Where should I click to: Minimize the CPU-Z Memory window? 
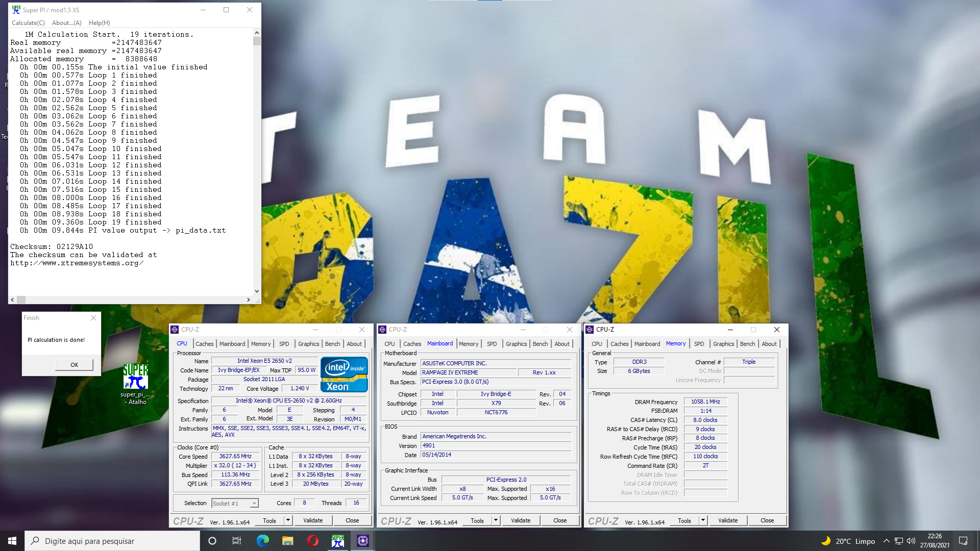coord(730,330)
